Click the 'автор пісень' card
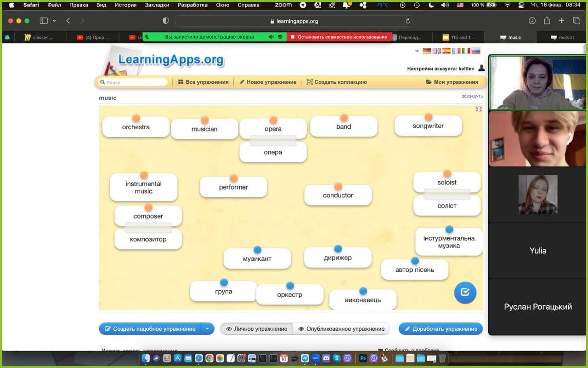 tap(415, 270)
